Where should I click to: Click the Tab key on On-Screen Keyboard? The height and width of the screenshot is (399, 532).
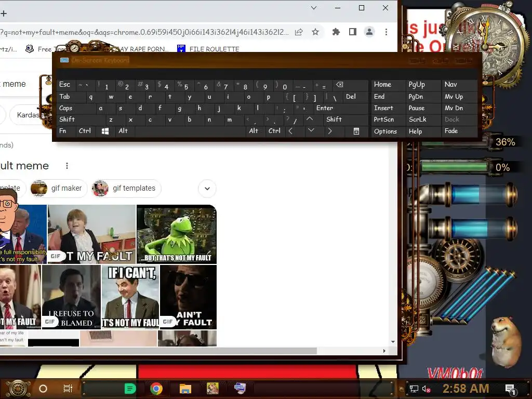coord(70,97)
